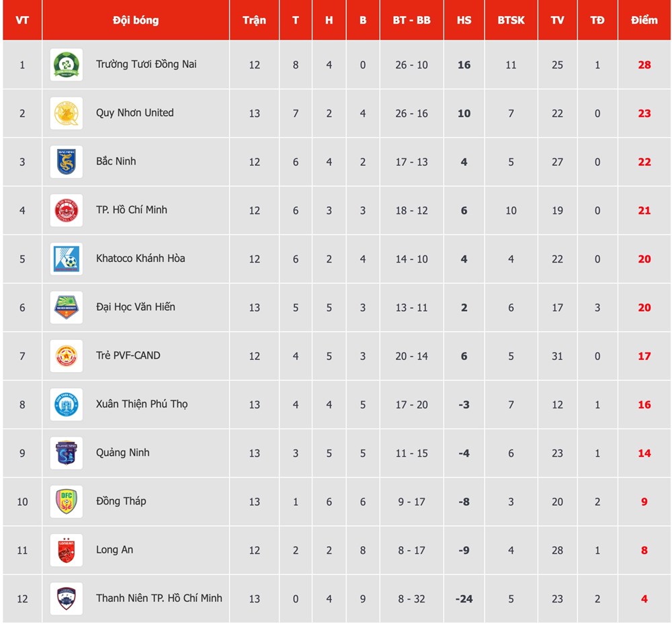Image resolution: width=672 pixels, height=626 pixels.
Task: Click the Điểm column header
Action: tap(644, 20)
